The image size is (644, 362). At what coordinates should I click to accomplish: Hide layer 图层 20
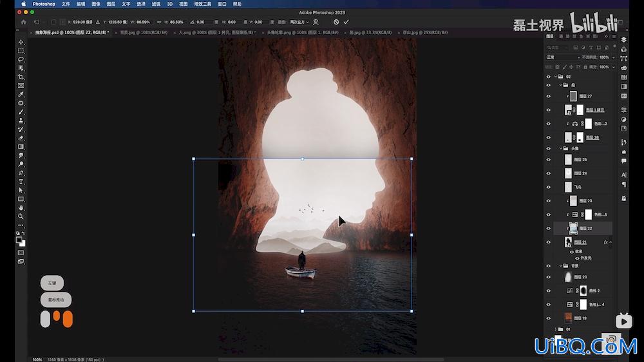[548, 278]
